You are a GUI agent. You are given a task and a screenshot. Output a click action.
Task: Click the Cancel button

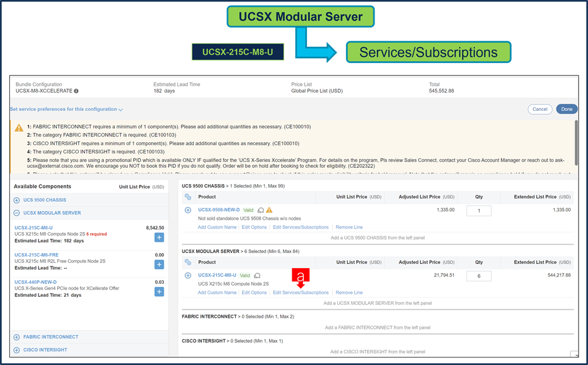pos(540,109)
